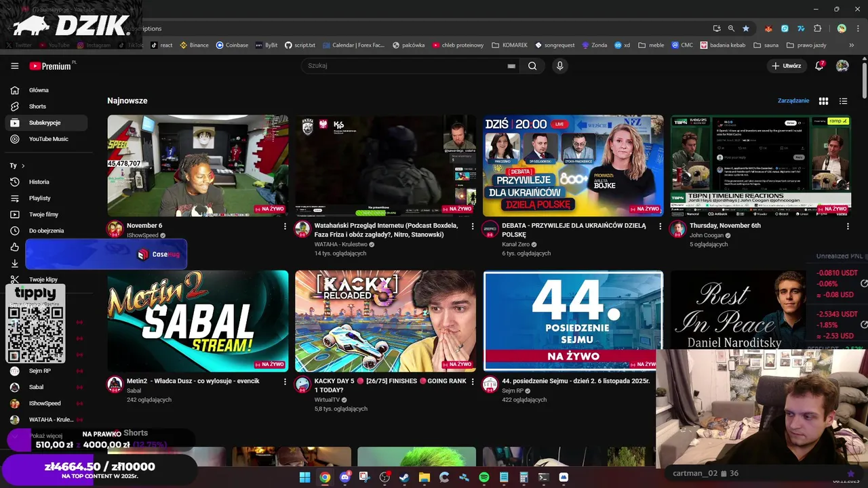Open the WirtualTV channel avatar
The height and width of the screenshot is (488, 868).
pos(302,384)
